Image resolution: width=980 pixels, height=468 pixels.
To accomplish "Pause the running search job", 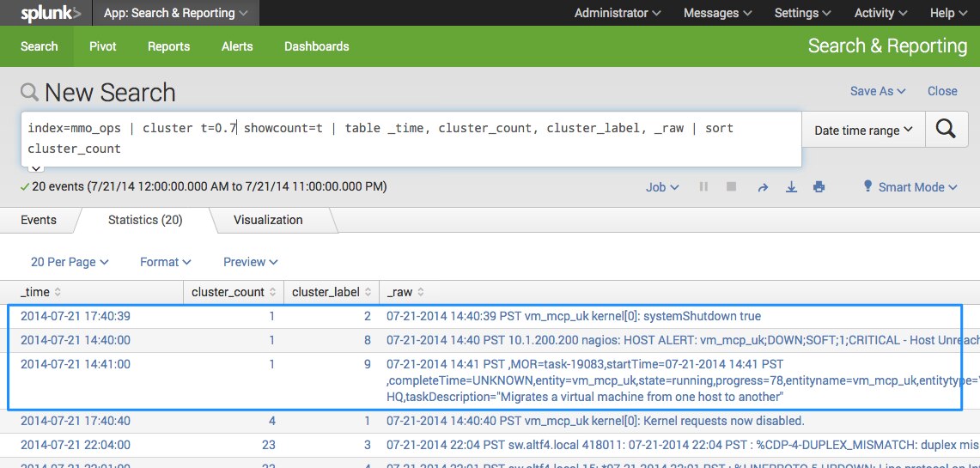I will 703,187.
